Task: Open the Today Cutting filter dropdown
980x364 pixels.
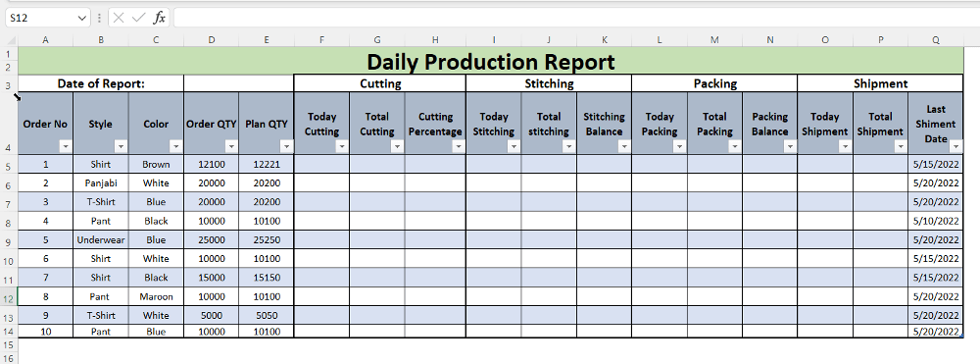Action: coord(342,146)
